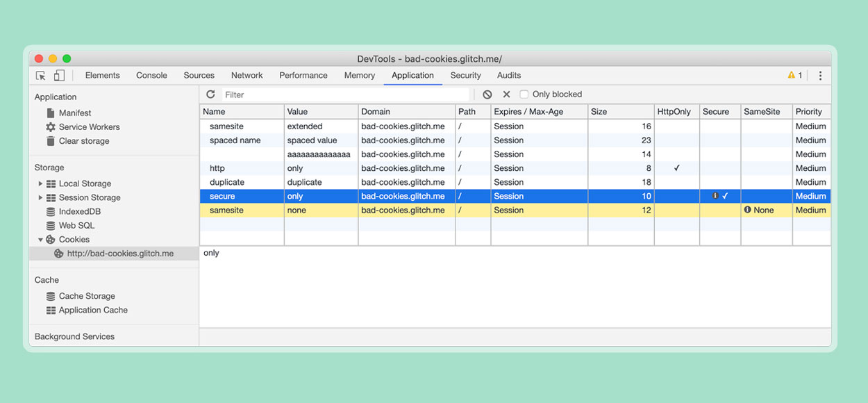Switch to the Network tab

[x=247, y=76]
